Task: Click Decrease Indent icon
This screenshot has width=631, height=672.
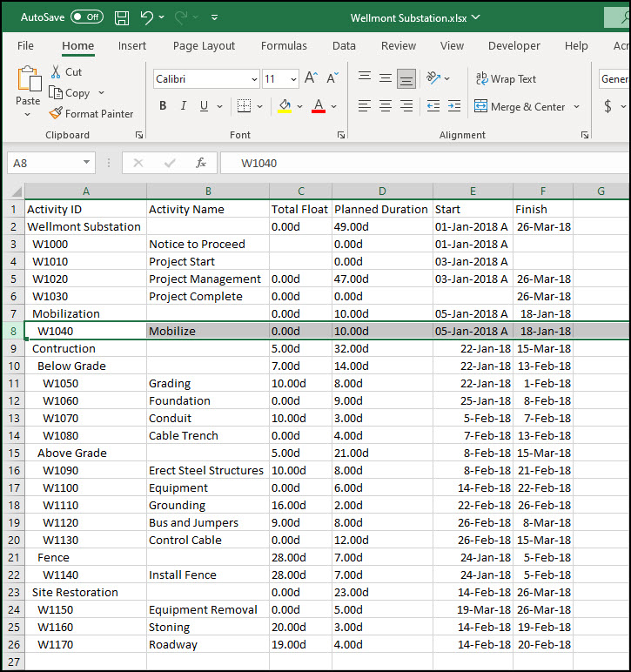Action: [x=433, y=106]
